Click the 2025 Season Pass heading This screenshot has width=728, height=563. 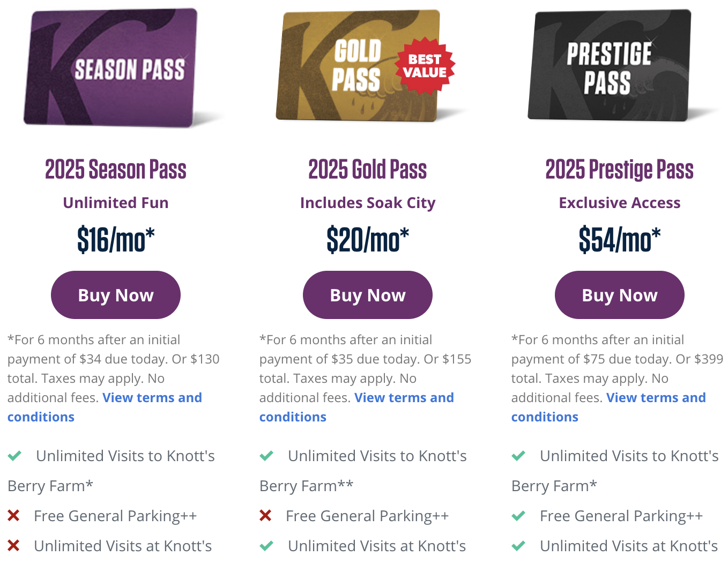pos(116,169)
